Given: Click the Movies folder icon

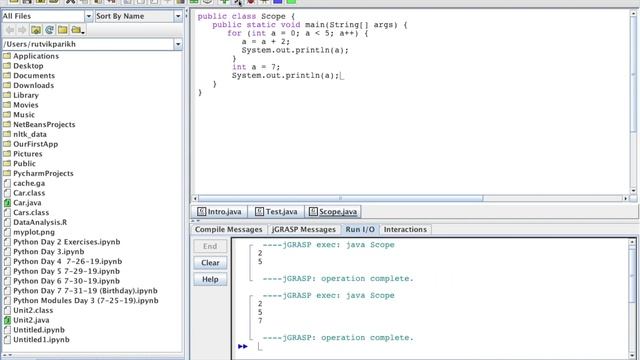Looking at the screenshot, I should (7, 105).
